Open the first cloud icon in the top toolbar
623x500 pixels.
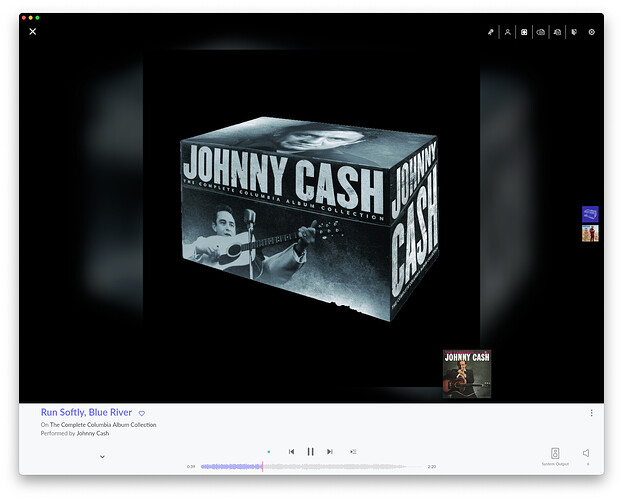pyautogui.click(x=541, y=32)
